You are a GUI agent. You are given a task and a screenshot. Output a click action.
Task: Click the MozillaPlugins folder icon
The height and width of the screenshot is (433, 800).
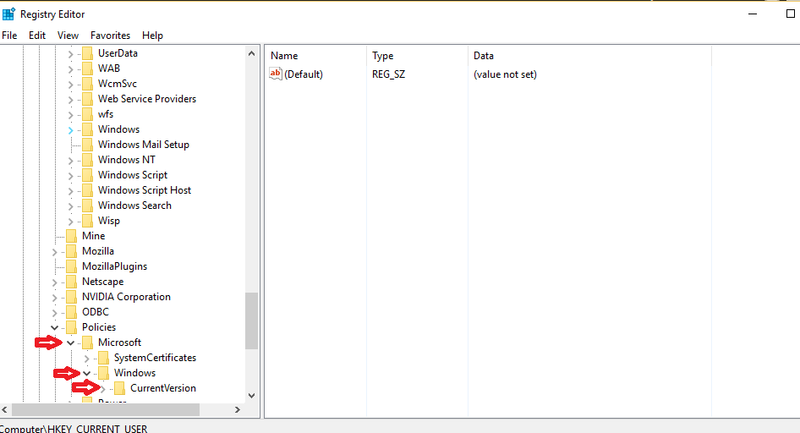pos(72,267)
